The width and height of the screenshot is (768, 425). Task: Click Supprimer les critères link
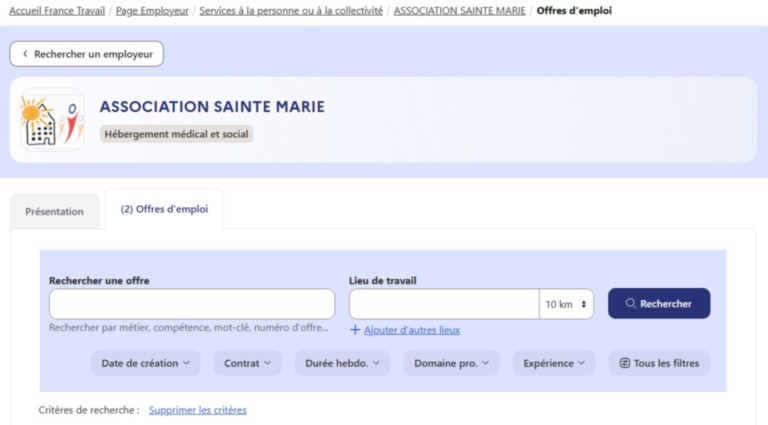(x=197, y=410)
